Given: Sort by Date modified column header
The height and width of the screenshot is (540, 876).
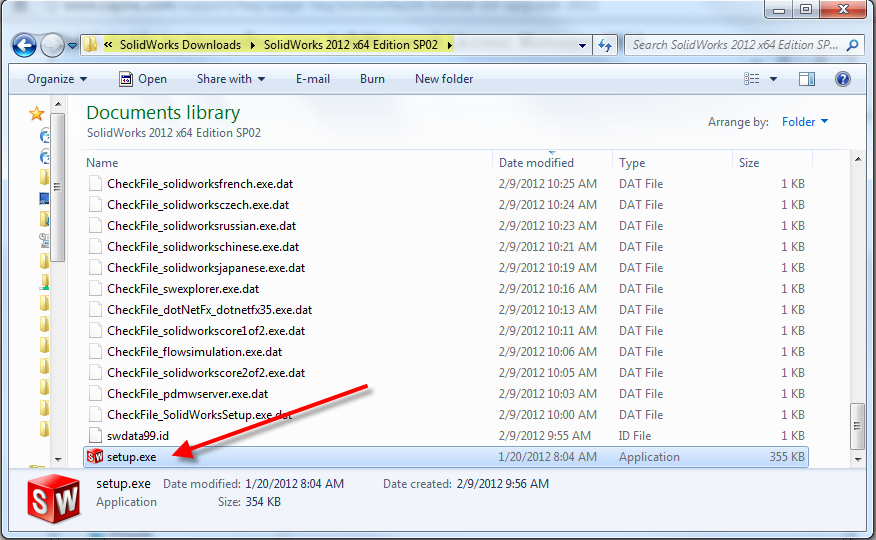Looking at the screenshot, I should point(537,162).
